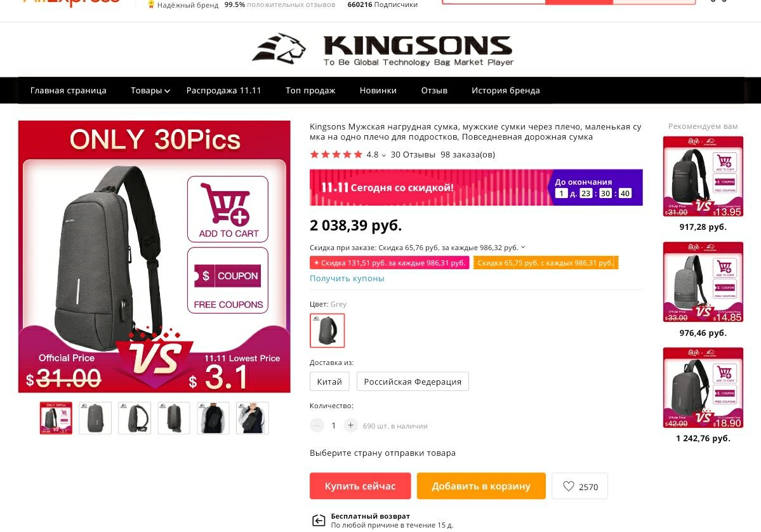Click the Kingsons lion logo

[x=279, y=48]
